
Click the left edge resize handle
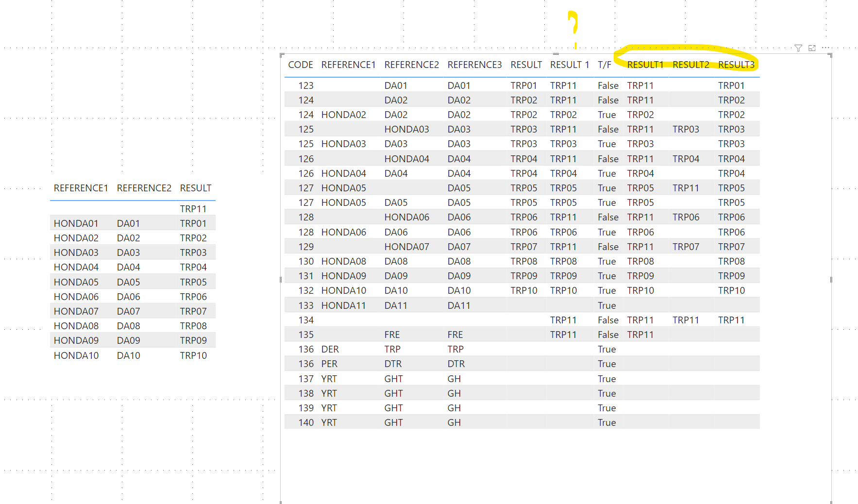(281, 280)
